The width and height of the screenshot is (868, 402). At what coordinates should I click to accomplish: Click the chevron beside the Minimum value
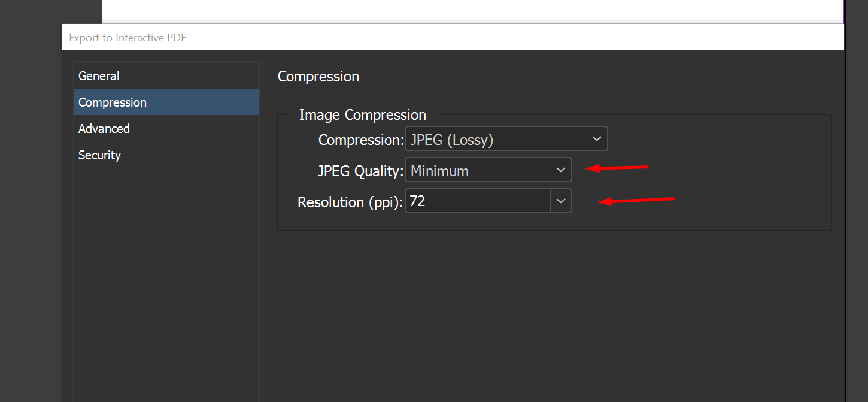(561, 170)
